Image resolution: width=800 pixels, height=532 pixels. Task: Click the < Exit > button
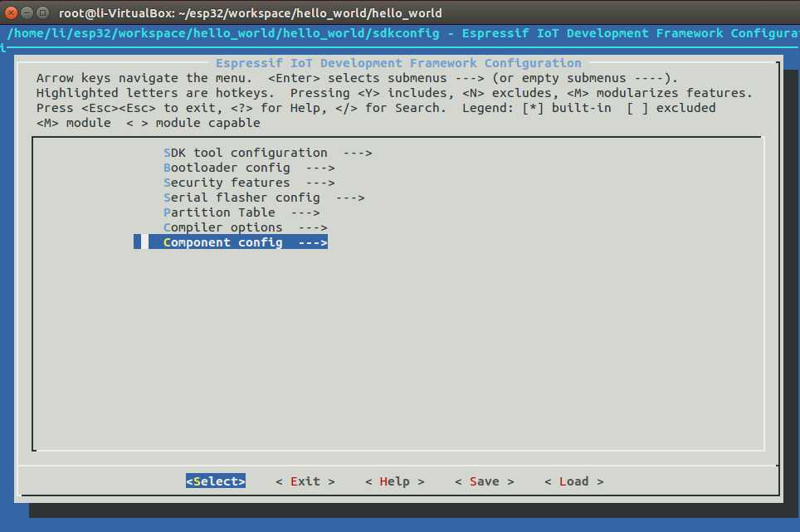coord(305,481)
